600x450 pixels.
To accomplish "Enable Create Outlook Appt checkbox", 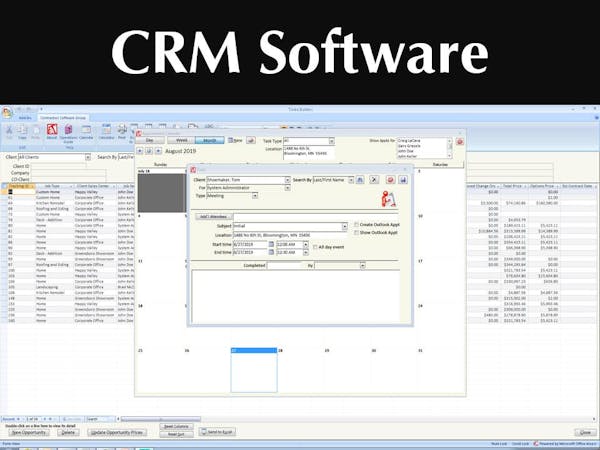I will (x=356, y=225).
